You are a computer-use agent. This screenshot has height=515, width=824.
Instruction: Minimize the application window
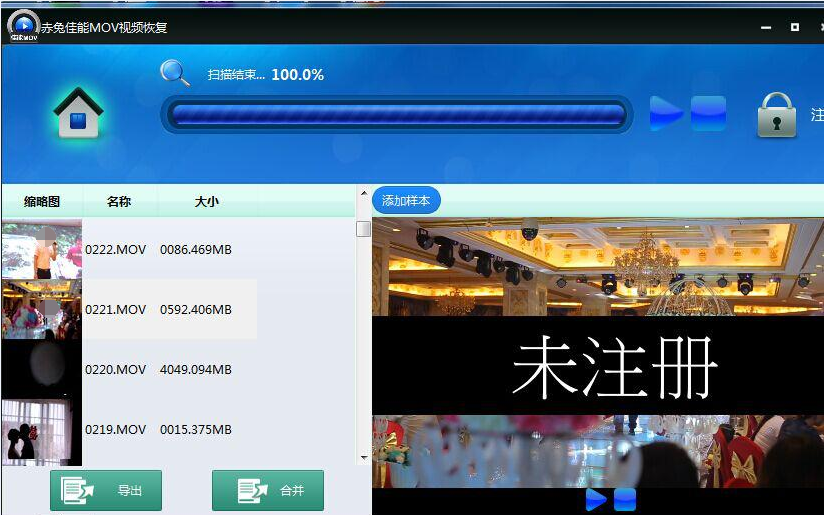coord(766,27)
